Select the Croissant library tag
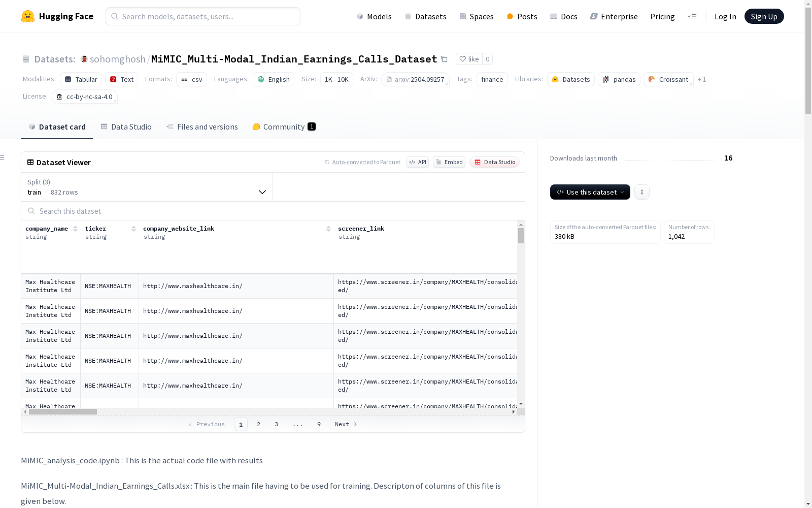This screenshot has height=508, width=812. pos(668,79)
